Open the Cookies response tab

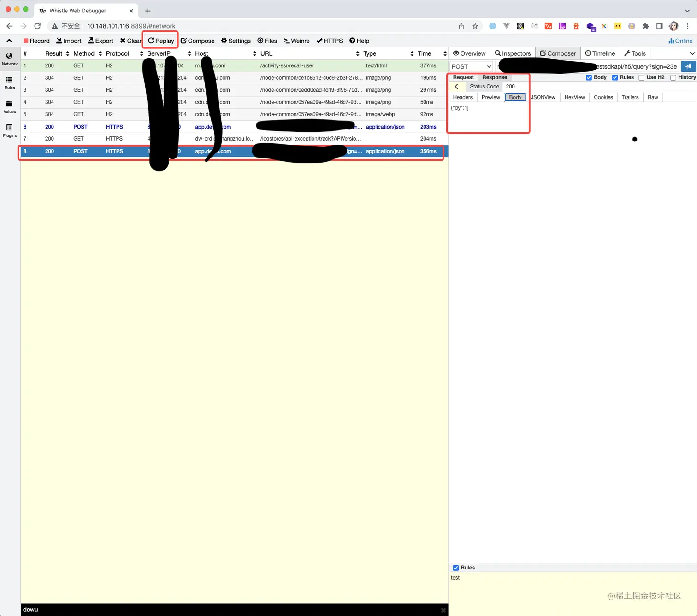click(603, 97)
